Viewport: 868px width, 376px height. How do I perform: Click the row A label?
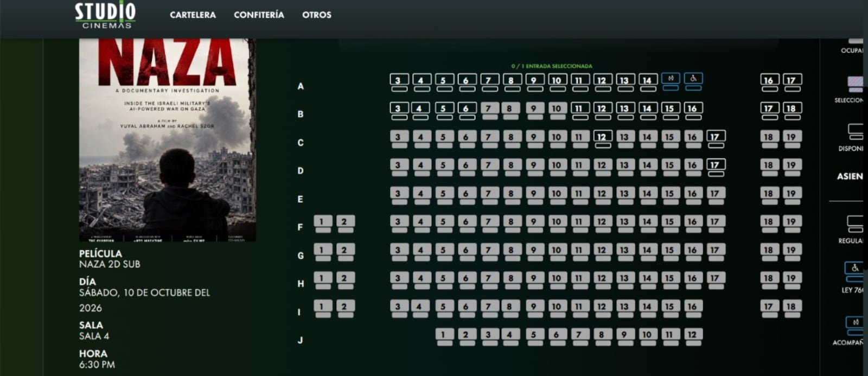pyautogui.click(x=301, y=86)
